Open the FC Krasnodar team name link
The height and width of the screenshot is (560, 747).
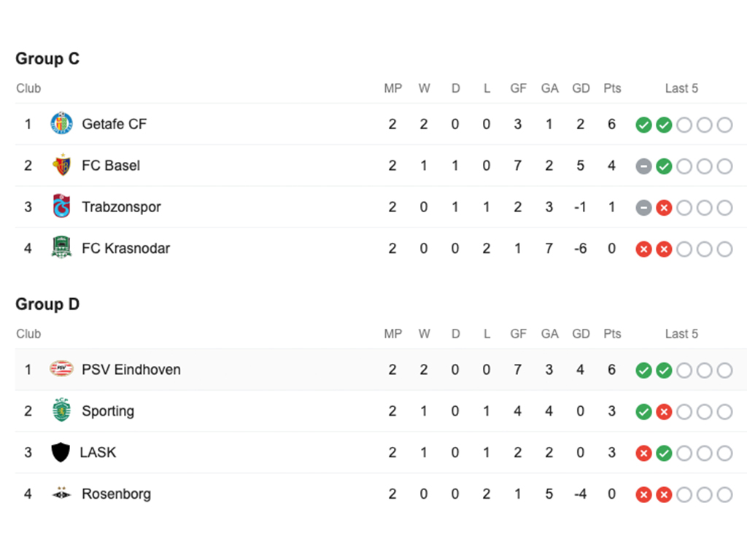125,248
